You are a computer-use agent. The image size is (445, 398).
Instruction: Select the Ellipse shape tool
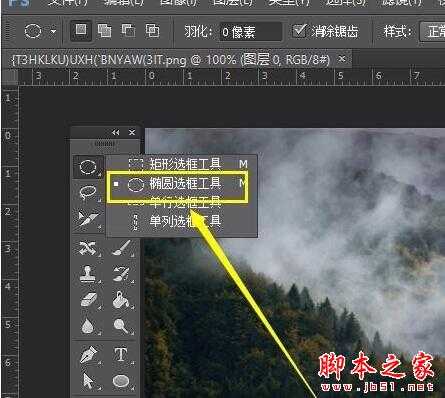122,381
